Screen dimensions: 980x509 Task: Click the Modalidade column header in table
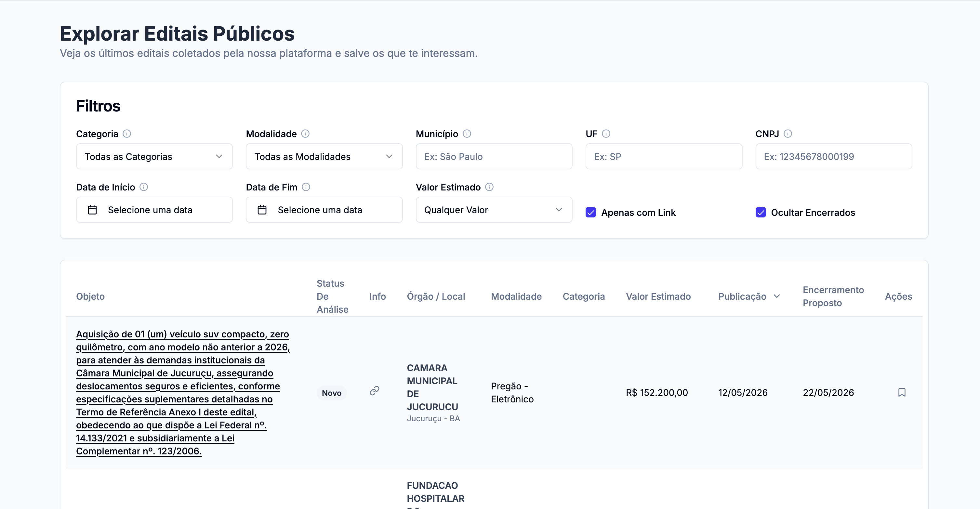[x=516, y=296]
